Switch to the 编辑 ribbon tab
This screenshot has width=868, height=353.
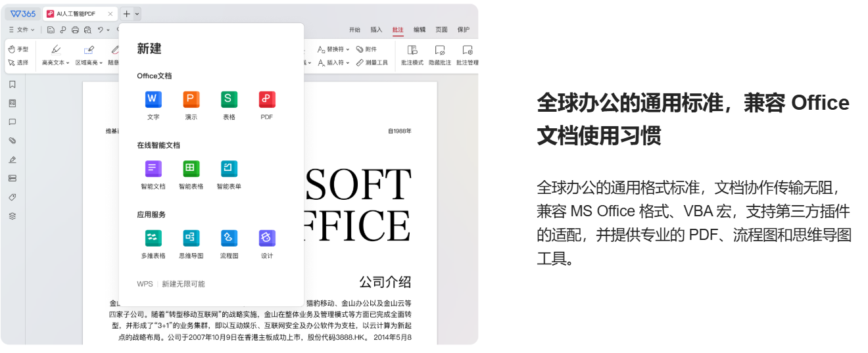pos(420,30)
